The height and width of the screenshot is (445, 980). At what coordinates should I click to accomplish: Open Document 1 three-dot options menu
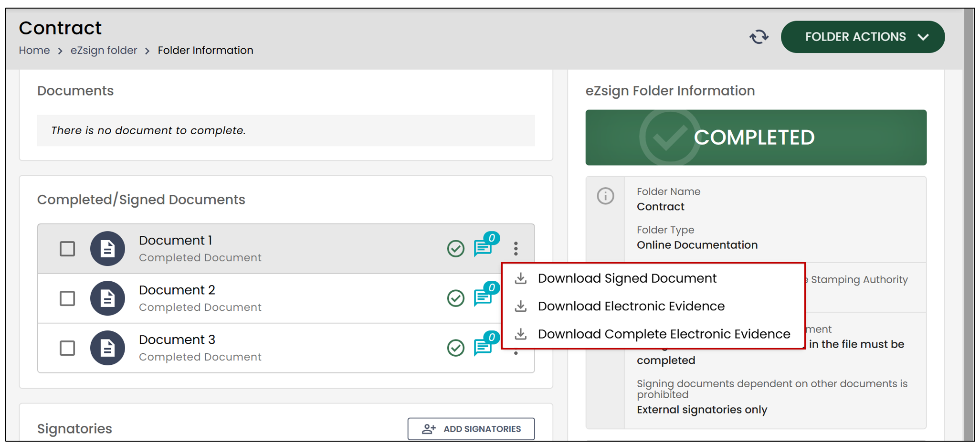pyautogui.click(x=516, y=248)
